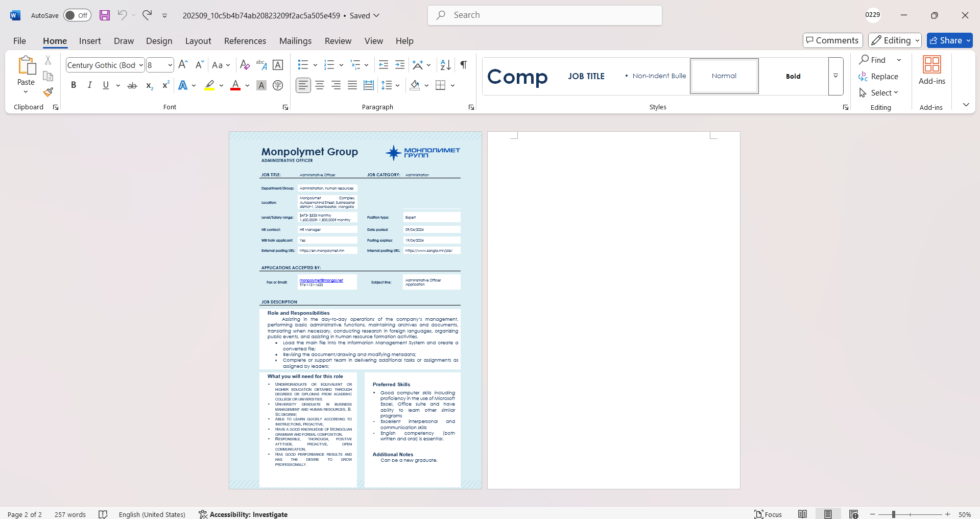Sort paragraph contents A to Z
Screen dimensions: 980x519
[x=445, y=65]
